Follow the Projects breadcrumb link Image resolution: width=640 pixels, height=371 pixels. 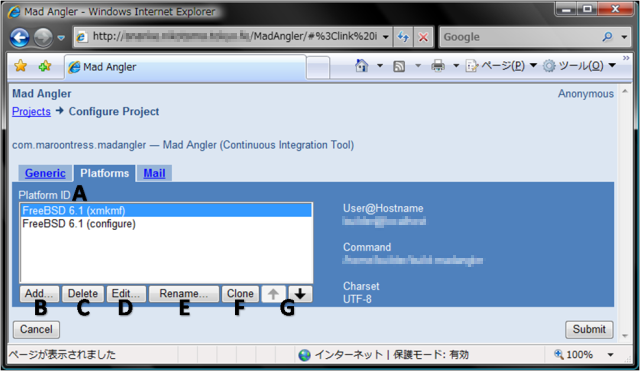tap(31, 111)
